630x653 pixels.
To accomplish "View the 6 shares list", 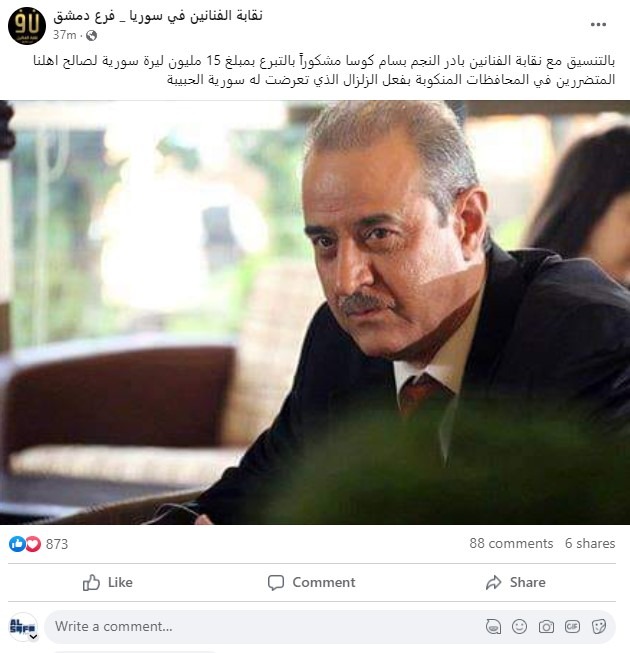I will tap(590, 543).
